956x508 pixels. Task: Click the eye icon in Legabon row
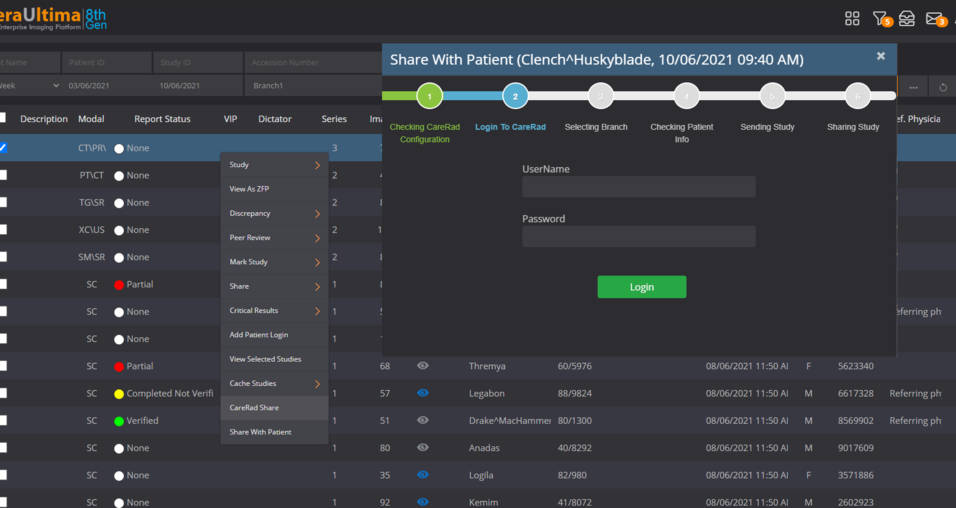tap(422, 393)
